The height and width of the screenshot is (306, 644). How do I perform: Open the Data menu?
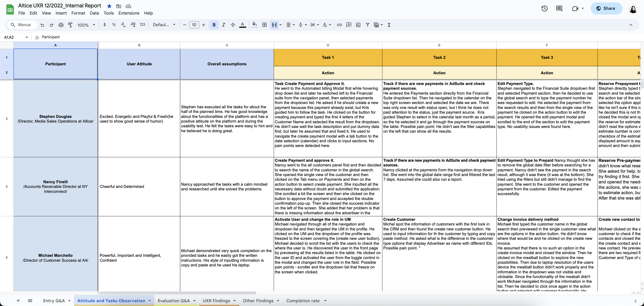point(94,13)
